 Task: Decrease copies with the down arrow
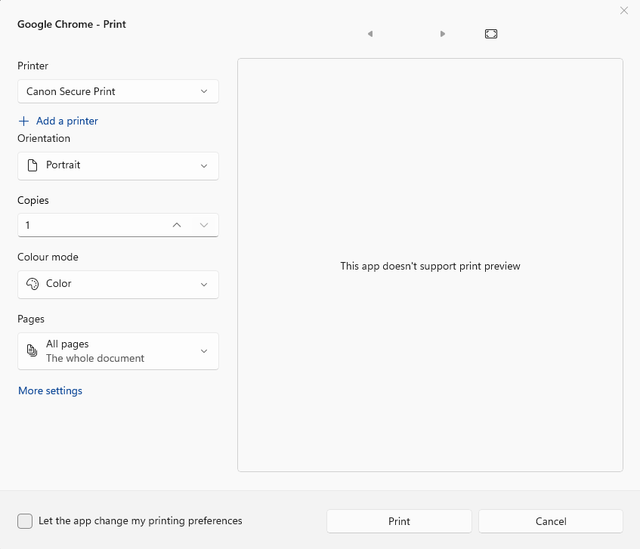tap(204, 225)
